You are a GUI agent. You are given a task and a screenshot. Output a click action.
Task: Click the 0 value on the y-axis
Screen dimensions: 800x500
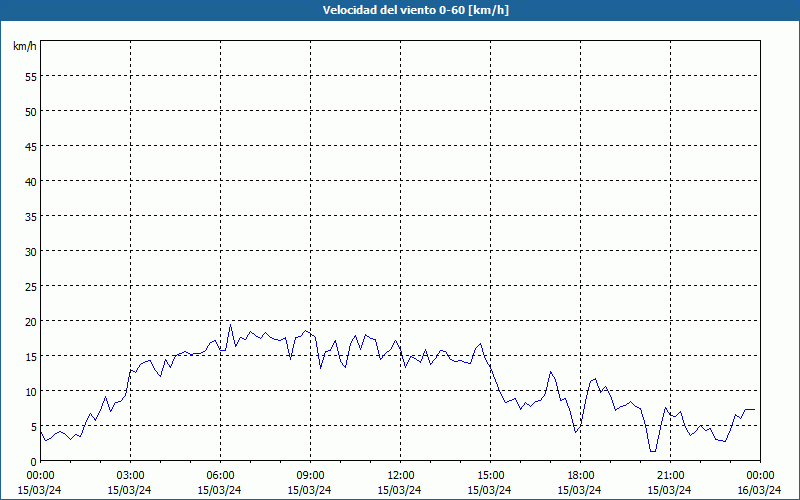tap(34, 461)
